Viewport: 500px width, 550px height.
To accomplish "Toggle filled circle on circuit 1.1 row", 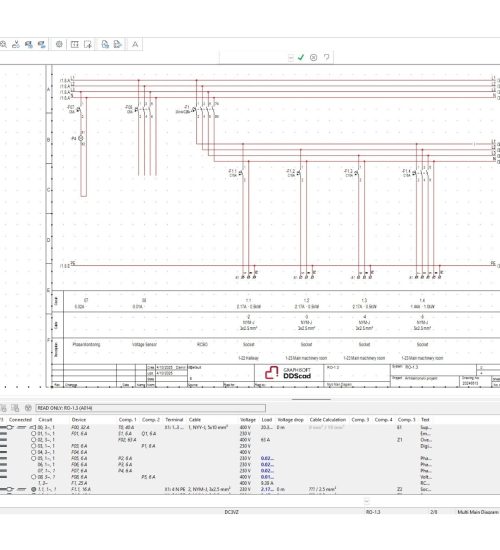I will [x=34, y=489].
